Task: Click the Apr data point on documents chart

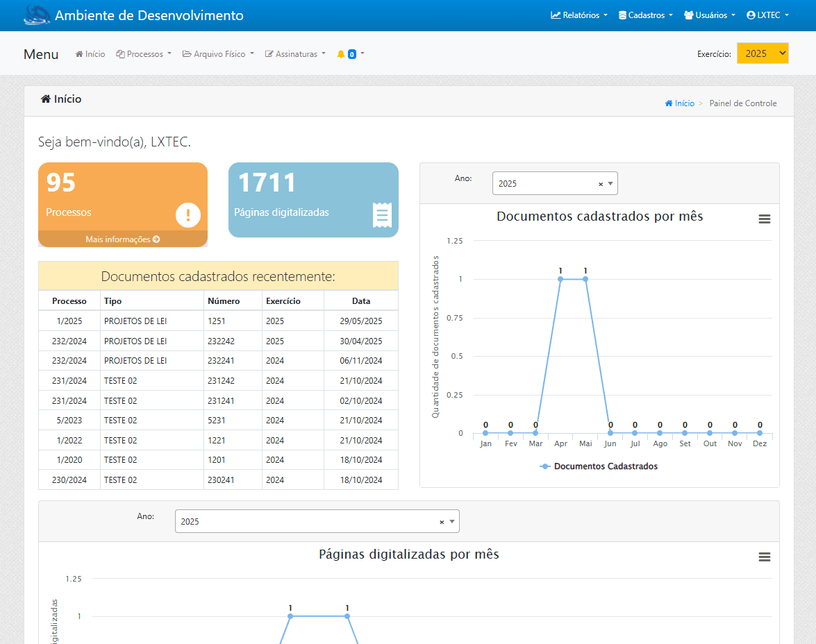Action: (560, 279)
